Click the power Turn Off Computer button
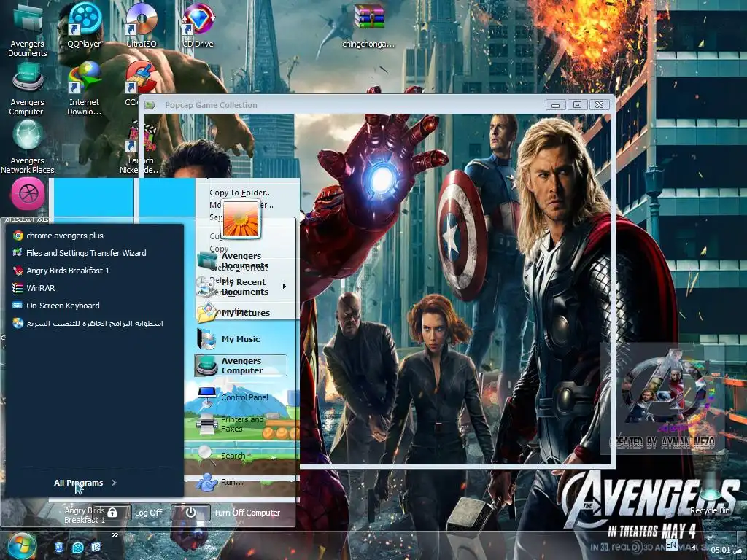 [190, 513]
